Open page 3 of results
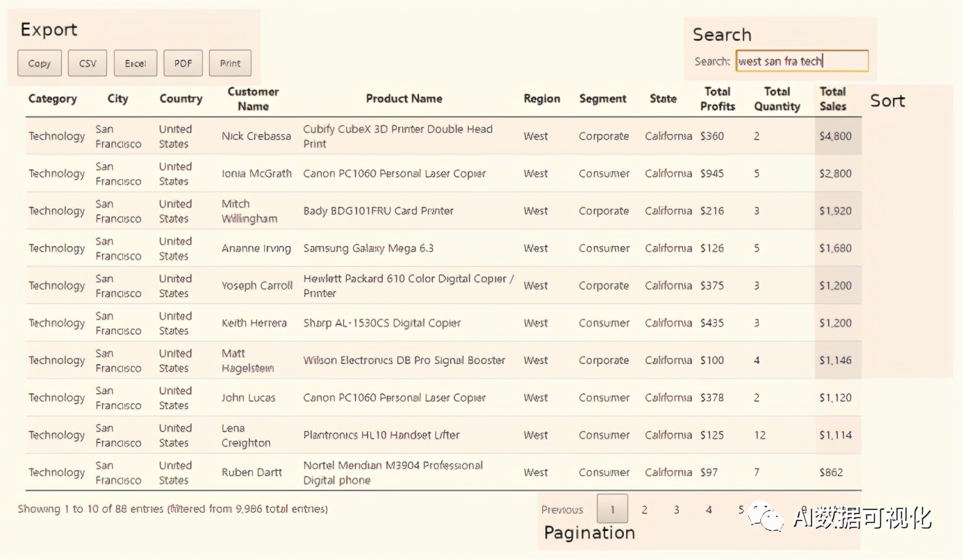The width and height of the screenshot is (963, 560). coord(676,510)
